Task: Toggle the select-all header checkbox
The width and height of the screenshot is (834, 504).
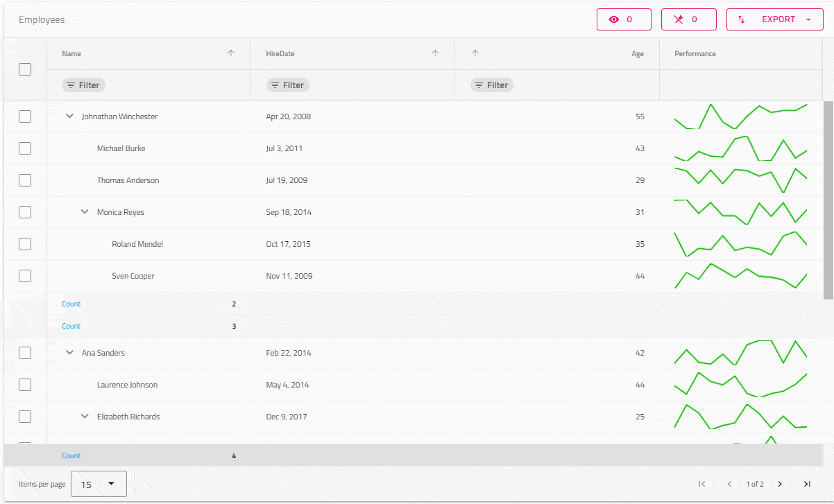Action: click(25, 69)
